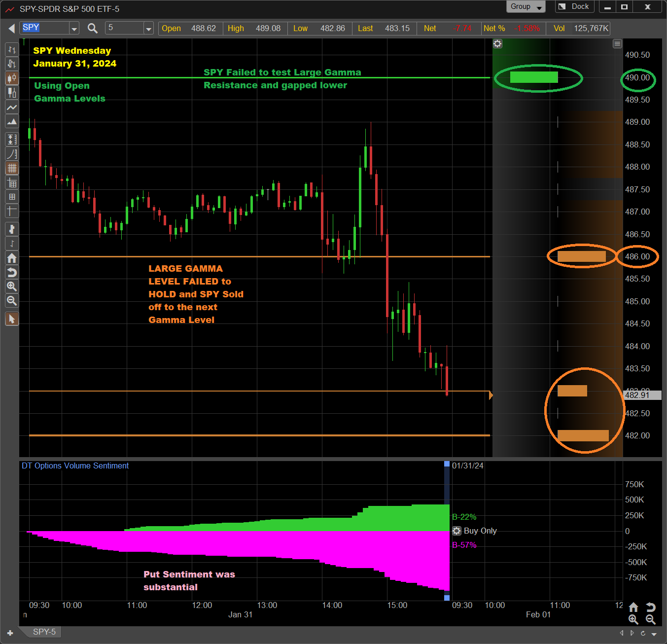Select the SPY-5 tab
The image size is (667, 644).
pyautogui.click(x=44, y=632)
